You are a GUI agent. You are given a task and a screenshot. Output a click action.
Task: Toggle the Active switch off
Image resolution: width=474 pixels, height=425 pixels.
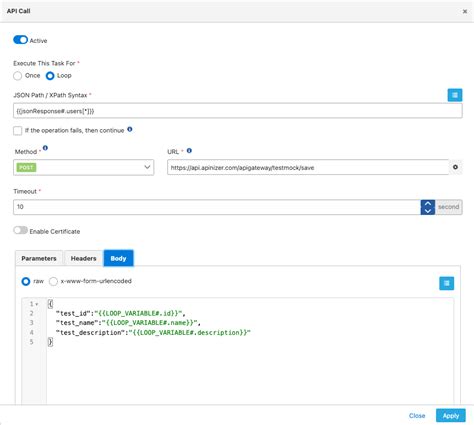point(20,40)
